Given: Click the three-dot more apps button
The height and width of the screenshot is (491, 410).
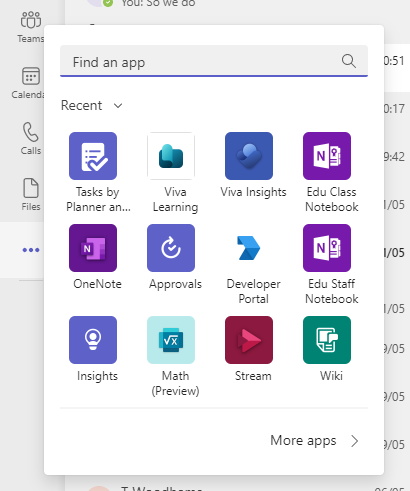Looking at the screenshot, I should click(31, 250).
